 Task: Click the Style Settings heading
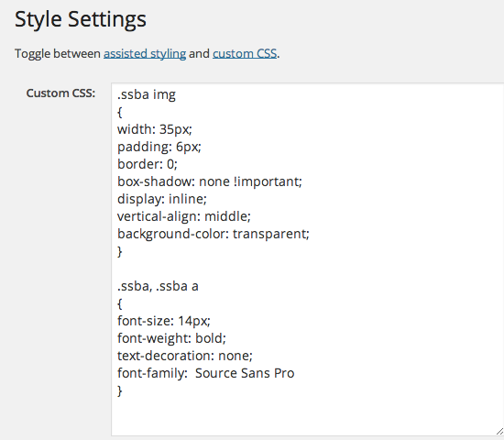pyautogui.click(x=81, y=19)
